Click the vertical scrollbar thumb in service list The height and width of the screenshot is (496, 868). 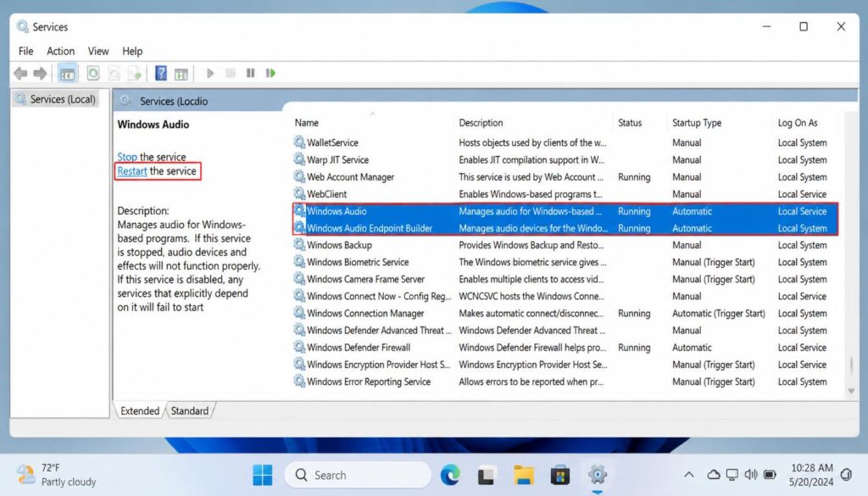[x=851, y=366]
